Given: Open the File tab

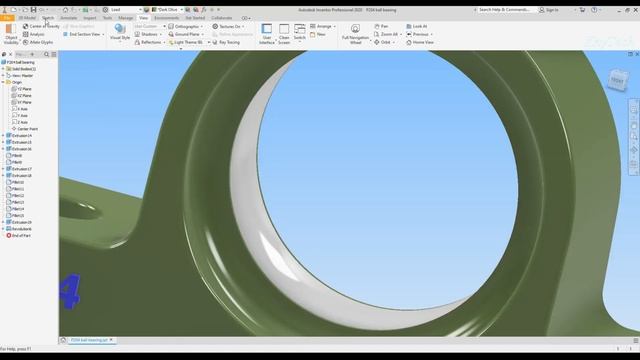Looking at the screenshot, I should (7, 18).
